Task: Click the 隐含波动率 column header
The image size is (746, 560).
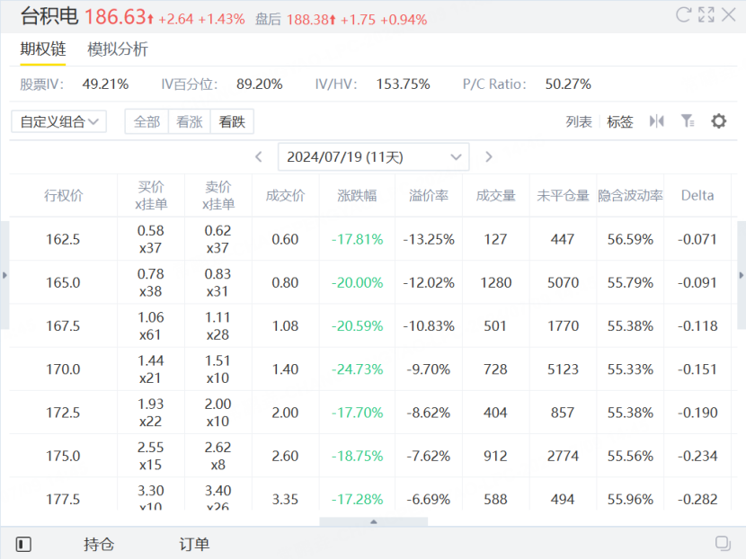Action: [x=630, y=196]
